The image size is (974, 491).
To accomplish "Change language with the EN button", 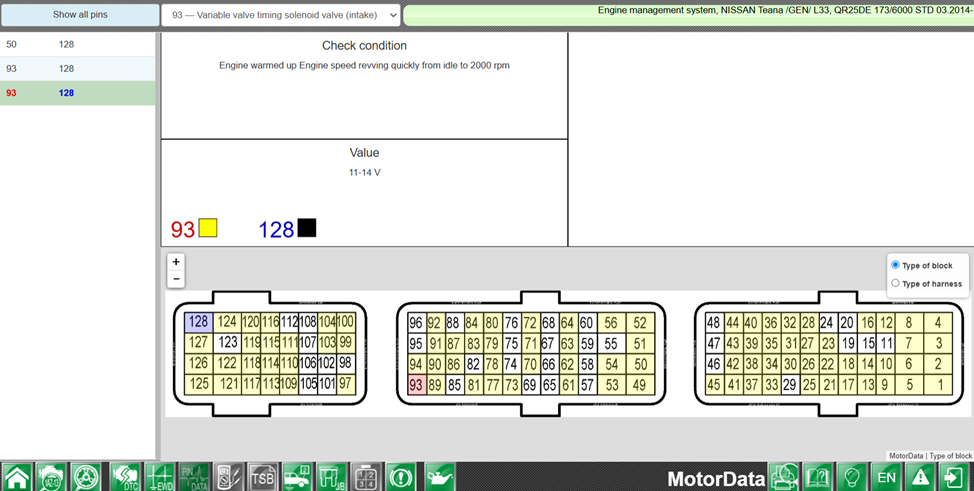I will click(x=886, y=477).
